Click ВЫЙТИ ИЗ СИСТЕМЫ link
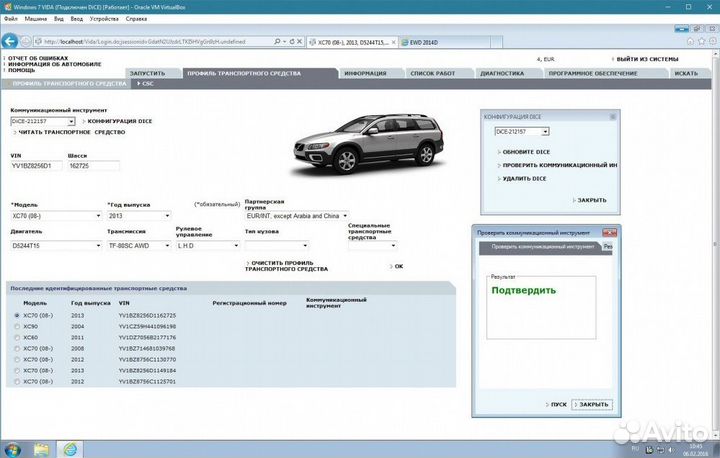 [x=647, y=59]
